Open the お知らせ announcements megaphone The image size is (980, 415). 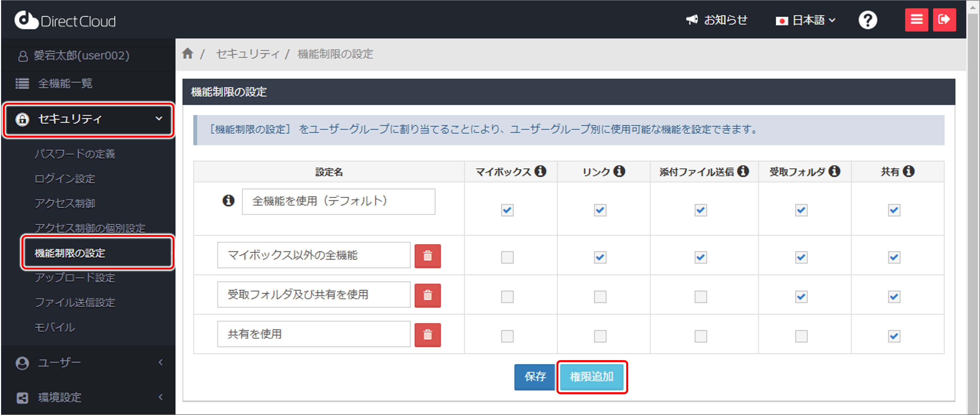point(716,20)
